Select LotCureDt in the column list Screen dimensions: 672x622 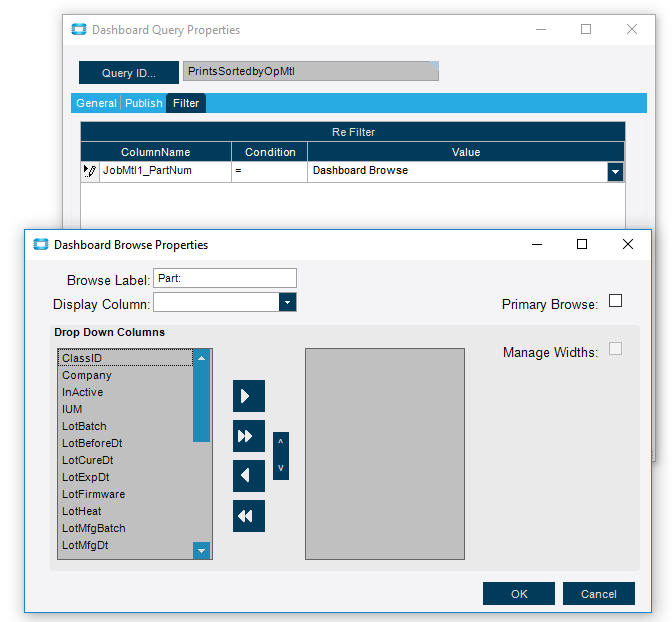125,460
